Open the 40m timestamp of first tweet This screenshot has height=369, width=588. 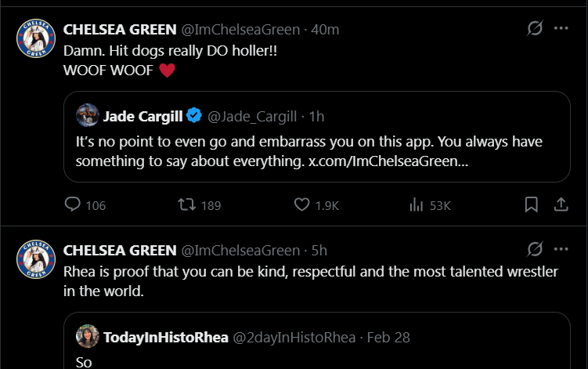tap(325, 30)
